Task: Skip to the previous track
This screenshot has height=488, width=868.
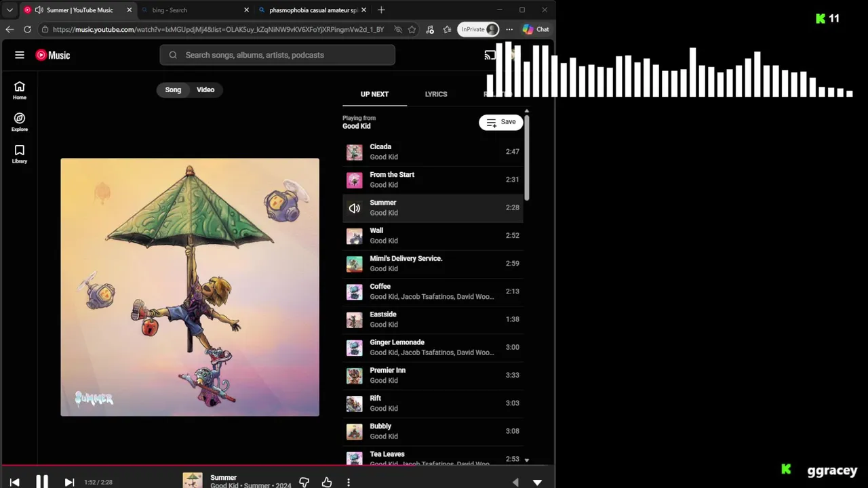Action: [14, 482]
